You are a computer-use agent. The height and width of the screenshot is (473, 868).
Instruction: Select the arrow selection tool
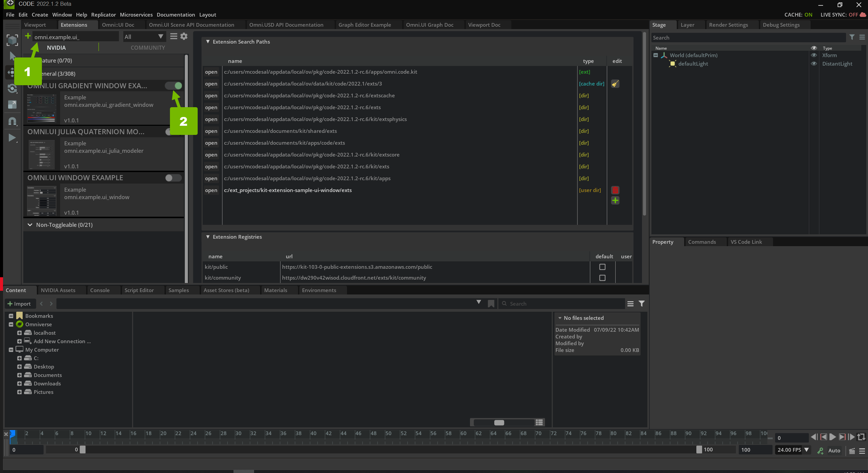click(13, 56)
